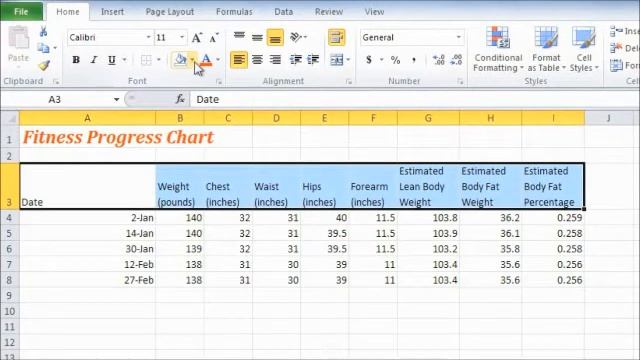640x360 pixels.
Task: Click the Paste clipboard icon
Action: pos(18,39)
